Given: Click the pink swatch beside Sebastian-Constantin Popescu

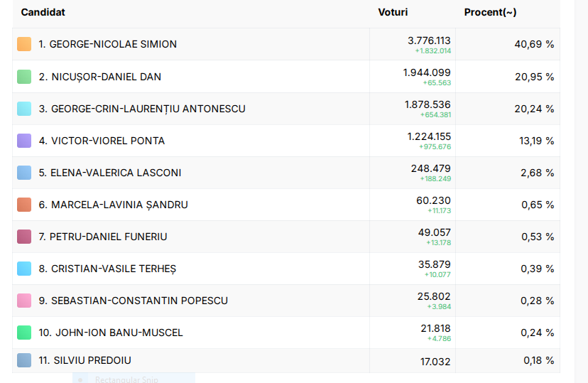Looking at the screenshot, I should (24, 301).
